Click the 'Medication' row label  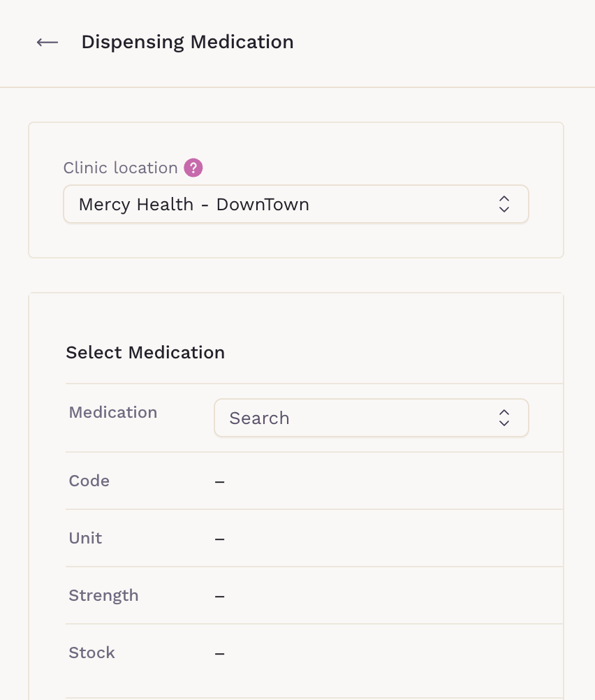click(112, 412)
